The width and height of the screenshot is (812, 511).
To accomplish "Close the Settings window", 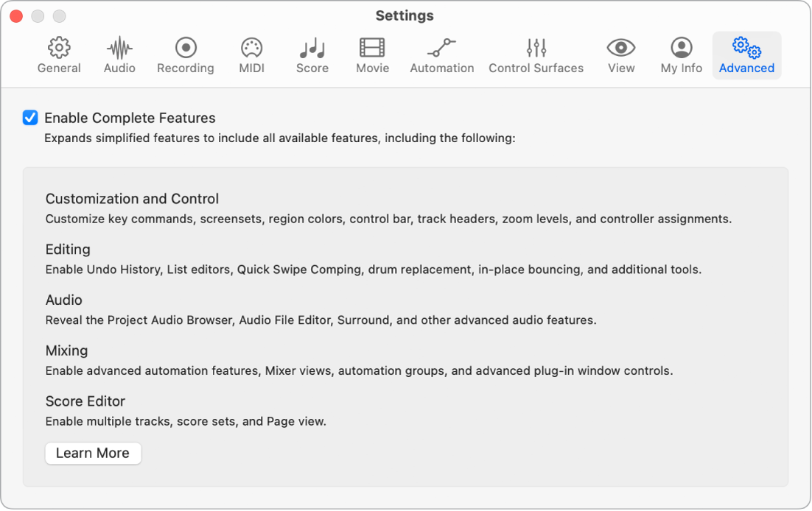I will coord(15,15).
